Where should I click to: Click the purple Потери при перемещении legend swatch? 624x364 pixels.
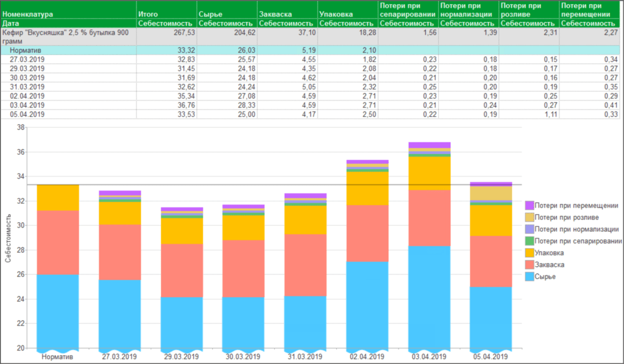[x=530, y=206]
